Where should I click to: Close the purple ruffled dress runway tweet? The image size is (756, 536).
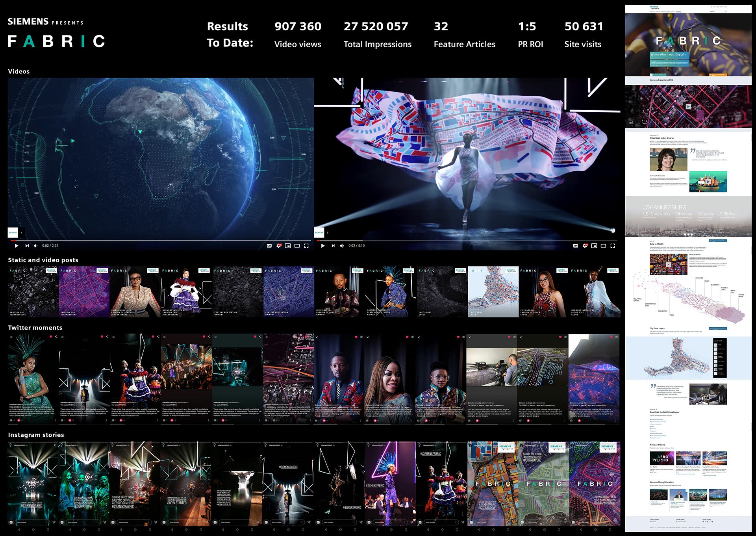(113, 337)
